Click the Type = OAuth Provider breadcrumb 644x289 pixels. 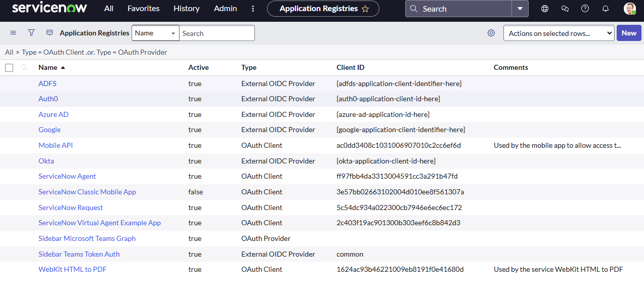click(133, 52)
